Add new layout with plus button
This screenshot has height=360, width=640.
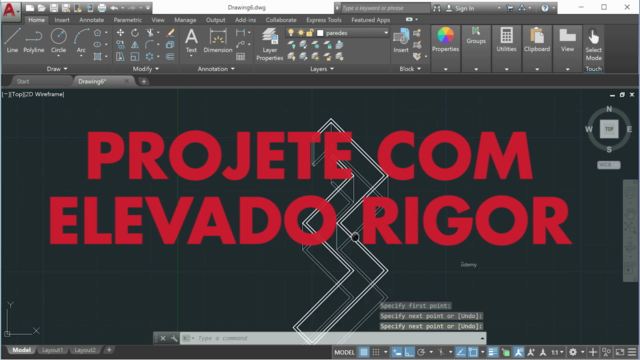point(109,350)
